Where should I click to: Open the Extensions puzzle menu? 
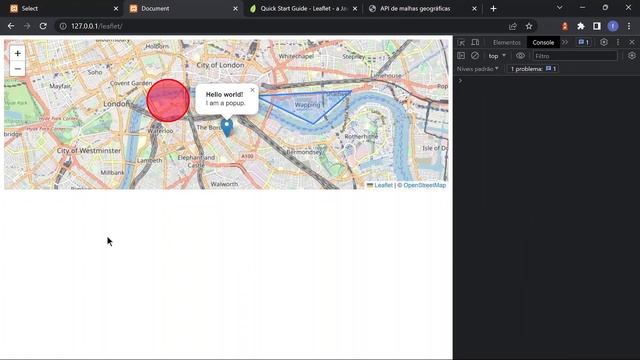point(581,26)
